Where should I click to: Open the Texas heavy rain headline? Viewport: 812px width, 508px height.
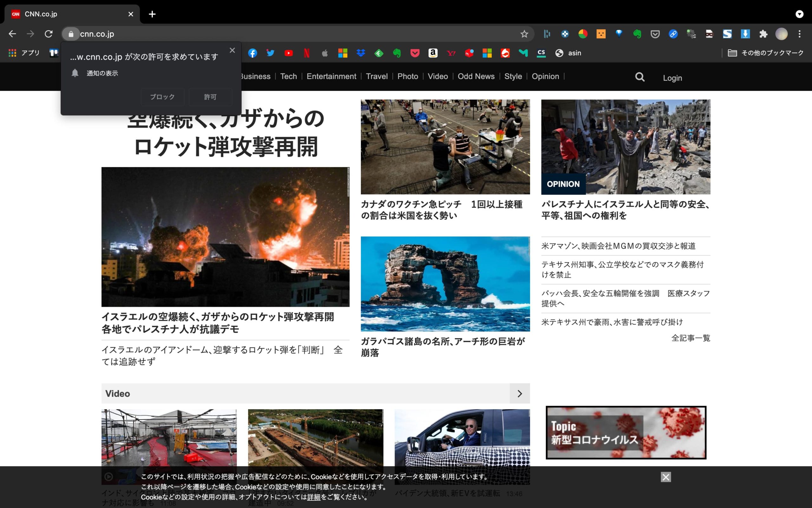pyautogui.click(x=612, y=322)
